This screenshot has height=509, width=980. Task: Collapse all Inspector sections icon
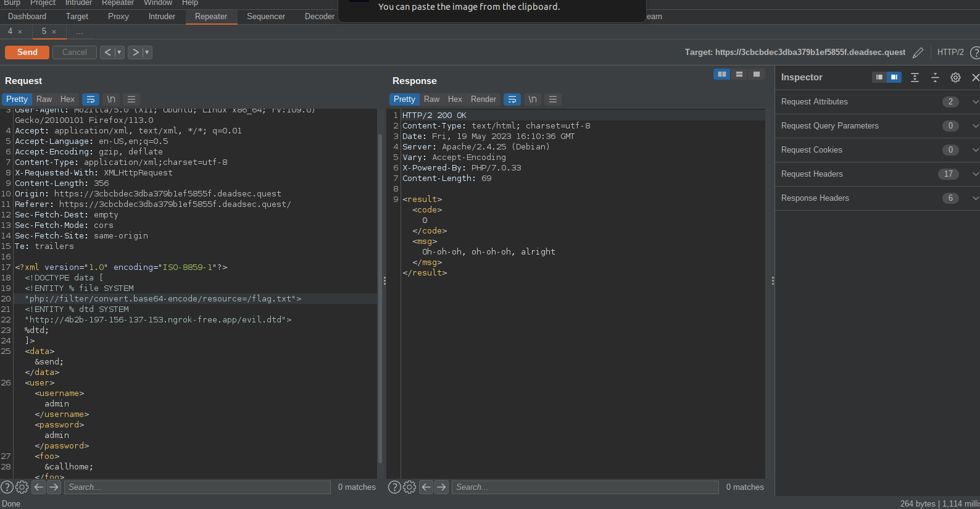coord(936,77)
